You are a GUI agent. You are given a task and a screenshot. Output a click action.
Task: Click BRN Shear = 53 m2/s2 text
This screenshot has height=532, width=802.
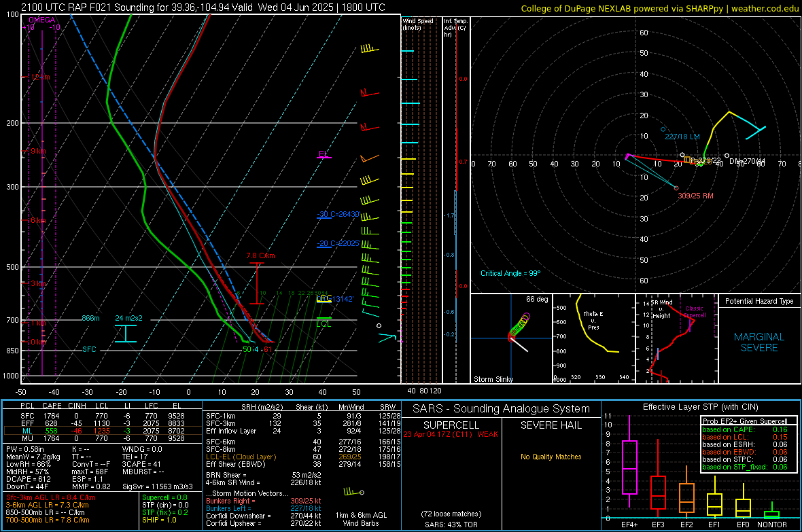tap(264, 475)
